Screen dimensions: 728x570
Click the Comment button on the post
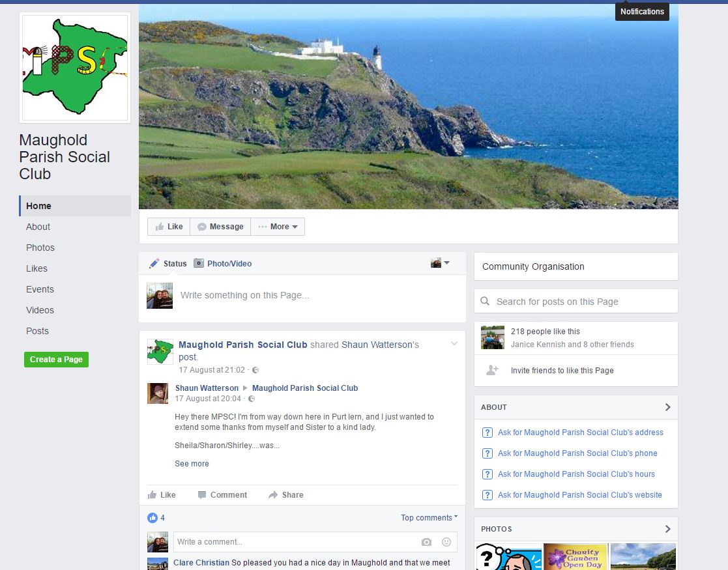(222, 495)
